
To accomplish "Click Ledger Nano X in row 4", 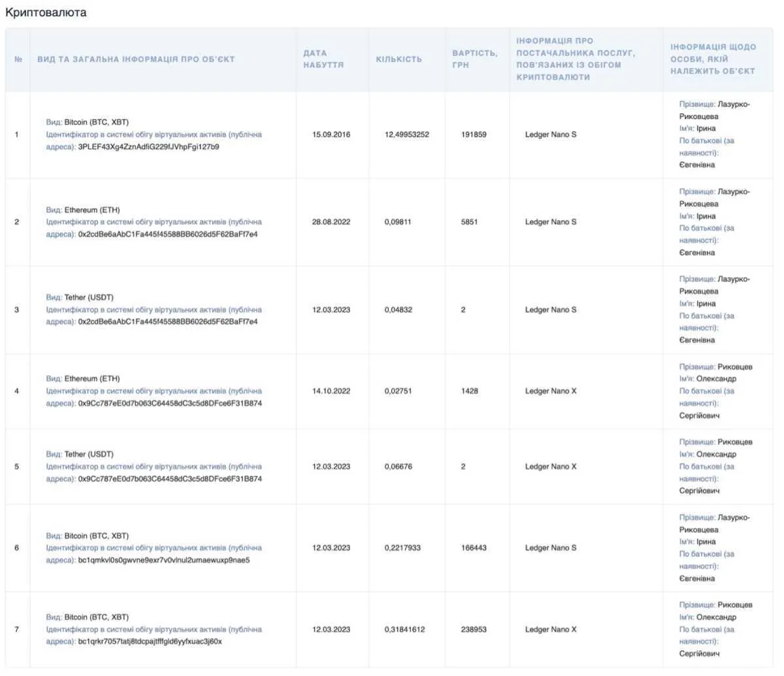I will 550,391.
